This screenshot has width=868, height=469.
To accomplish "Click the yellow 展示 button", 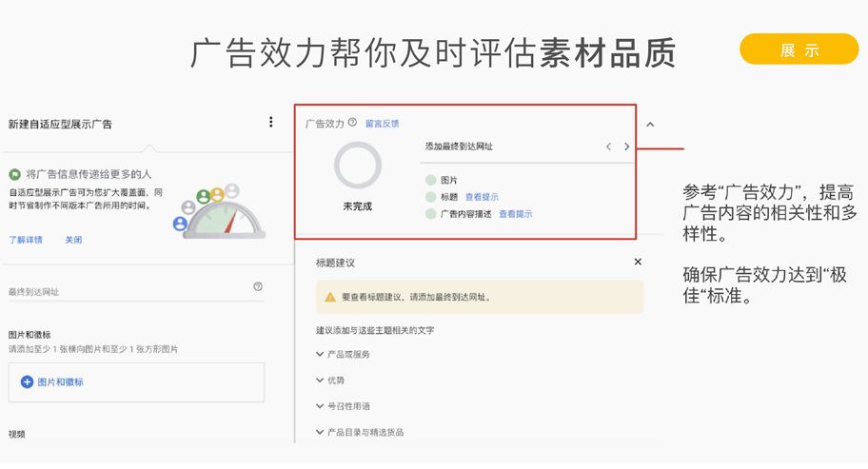I will (799, 50).
